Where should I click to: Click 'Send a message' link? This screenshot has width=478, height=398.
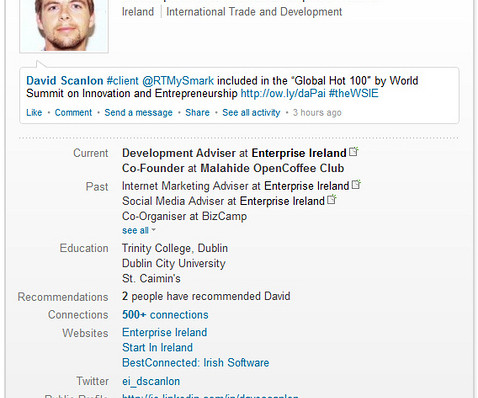[139, 113]
